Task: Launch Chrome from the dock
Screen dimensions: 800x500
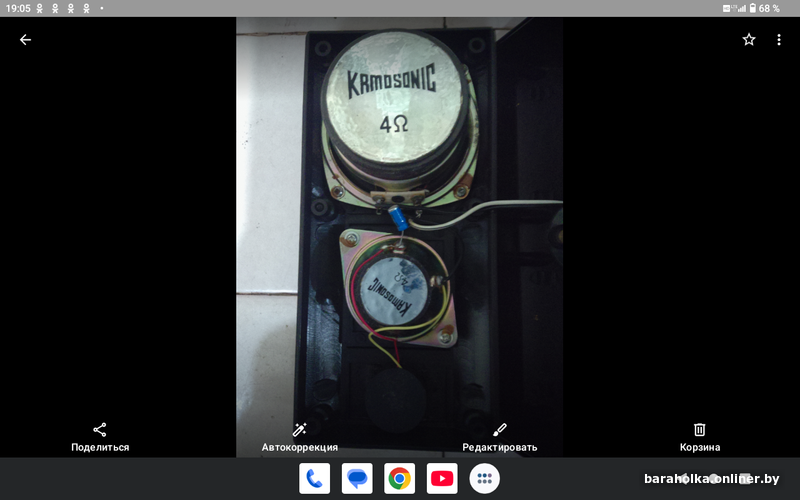Action: pyautogui.click(x=399, y=479)
